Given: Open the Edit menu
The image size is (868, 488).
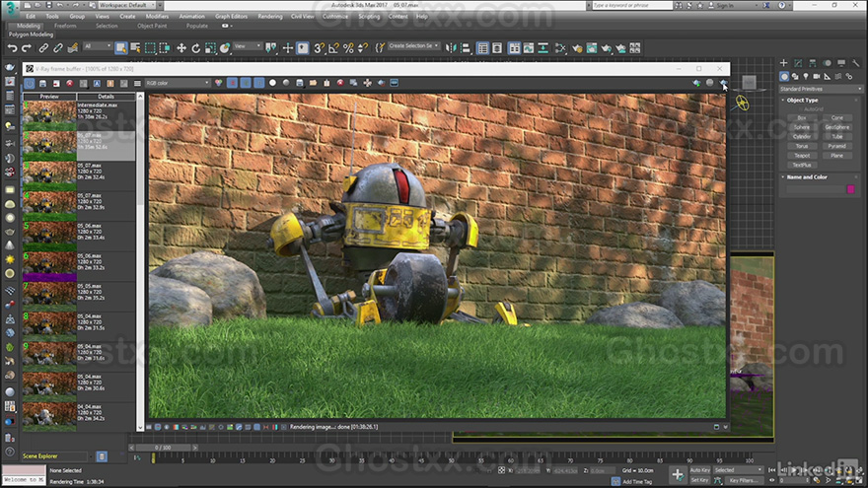Looking at the screenshot, I should coord(31,17).
